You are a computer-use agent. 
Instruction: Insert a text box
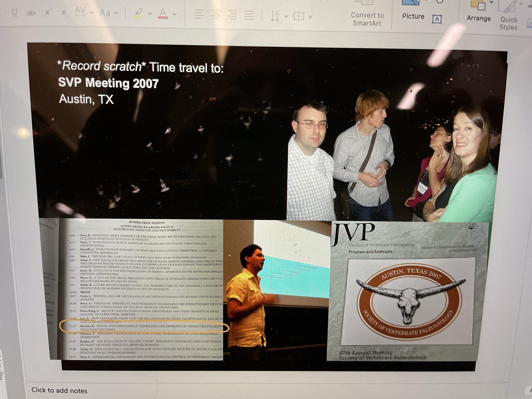(x=437, y=19)
